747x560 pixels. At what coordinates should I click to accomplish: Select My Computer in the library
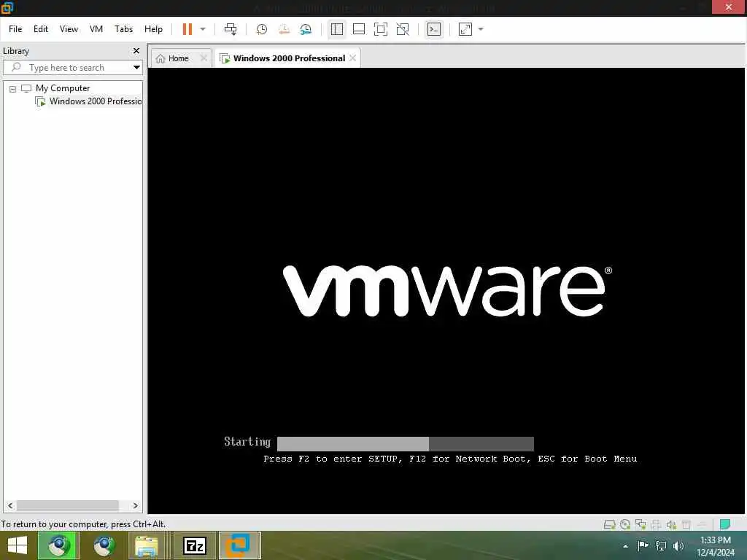[63, 88]
